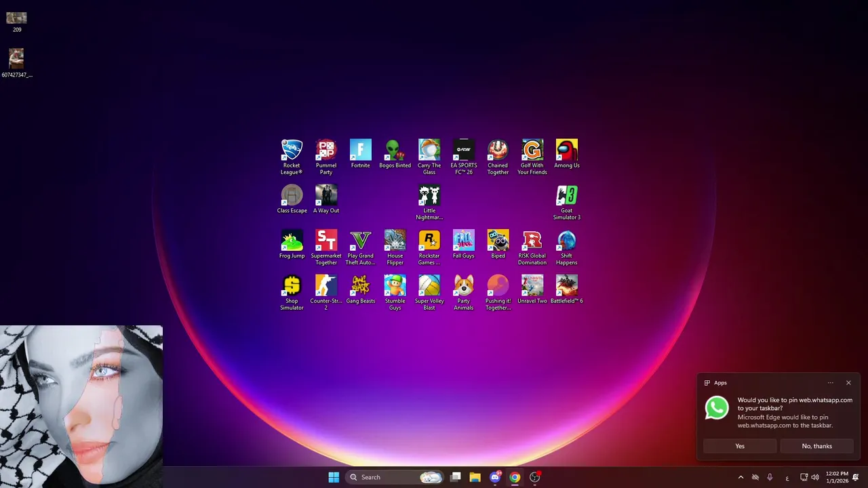
Task: Open Stumble Guys shortcut
Action: 395,293
